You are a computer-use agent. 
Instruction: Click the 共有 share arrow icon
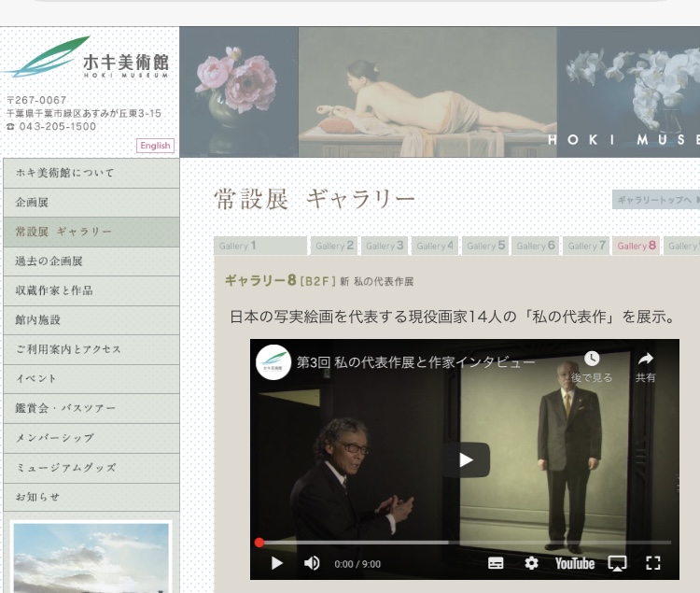[646, 358]
